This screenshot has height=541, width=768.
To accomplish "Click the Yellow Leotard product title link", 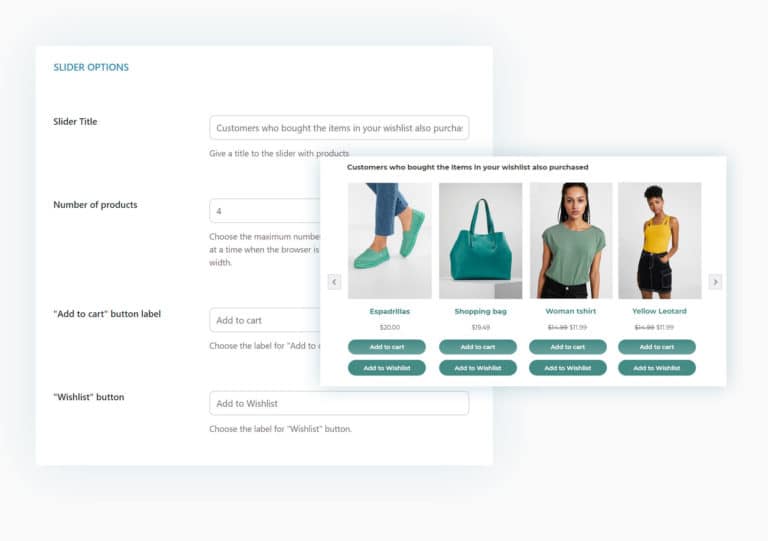I will click(659, 311).
